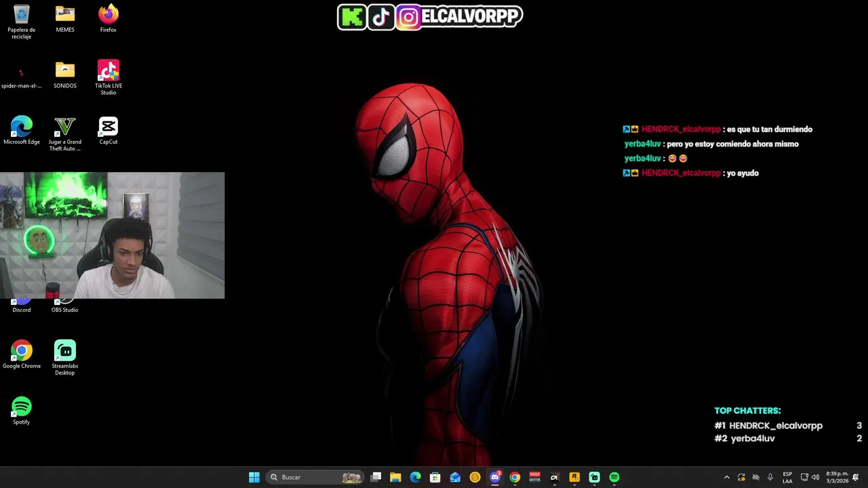Open the yellow coin app in taskbar
This screenshot has width=868, height=488.
coord(475,477)
